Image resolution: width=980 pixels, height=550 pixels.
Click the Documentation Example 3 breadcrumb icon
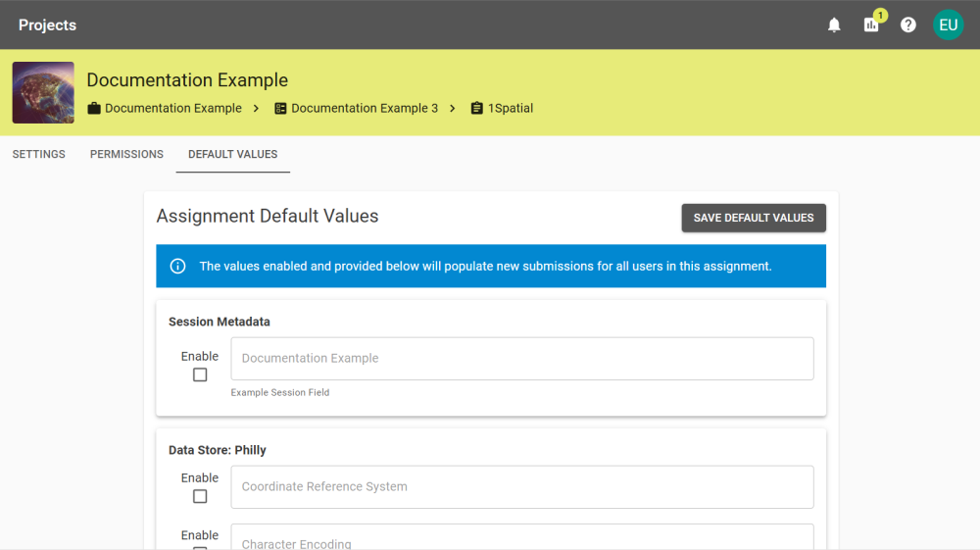pos(280,108)
